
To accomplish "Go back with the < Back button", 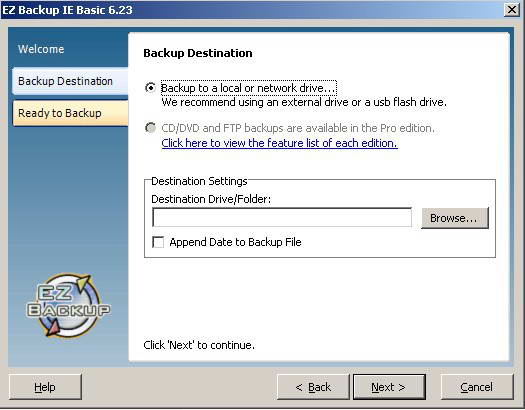I will 313,387.
